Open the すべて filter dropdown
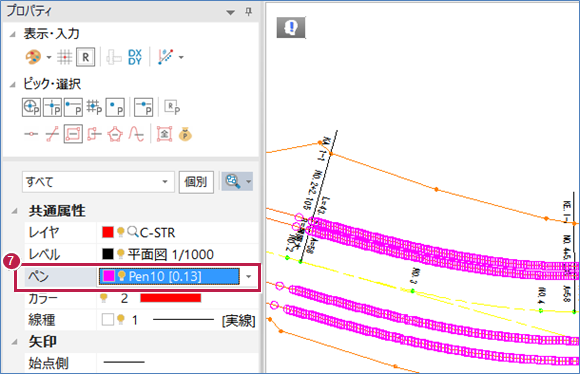Image resolution: width=580 pixels, height=374 pixels. click(x=98, y=182)
